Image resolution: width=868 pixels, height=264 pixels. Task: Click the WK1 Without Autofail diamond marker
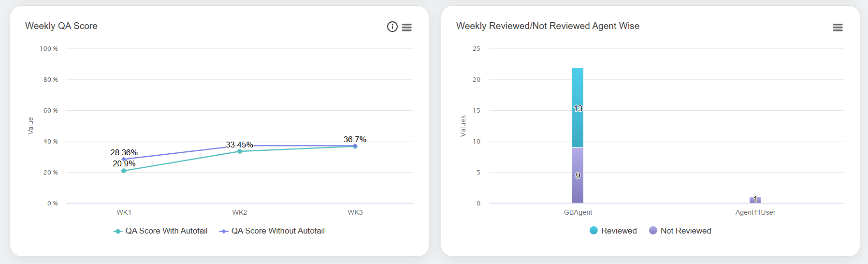coord(124,159)
